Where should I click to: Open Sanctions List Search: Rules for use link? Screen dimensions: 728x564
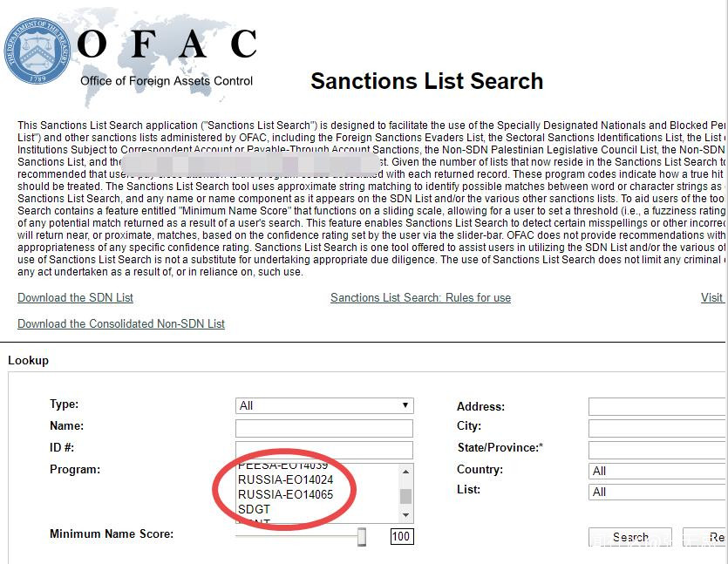420,298
